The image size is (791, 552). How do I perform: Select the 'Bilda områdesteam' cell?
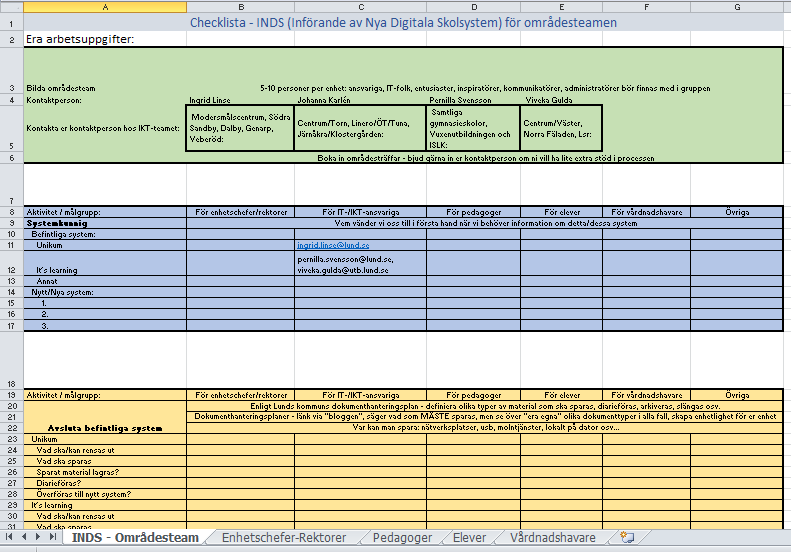pos(105,71)
